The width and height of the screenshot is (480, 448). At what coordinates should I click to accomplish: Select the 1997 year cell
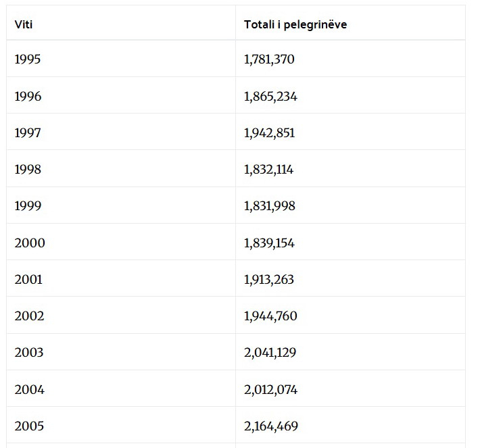(x=28, y=133)
